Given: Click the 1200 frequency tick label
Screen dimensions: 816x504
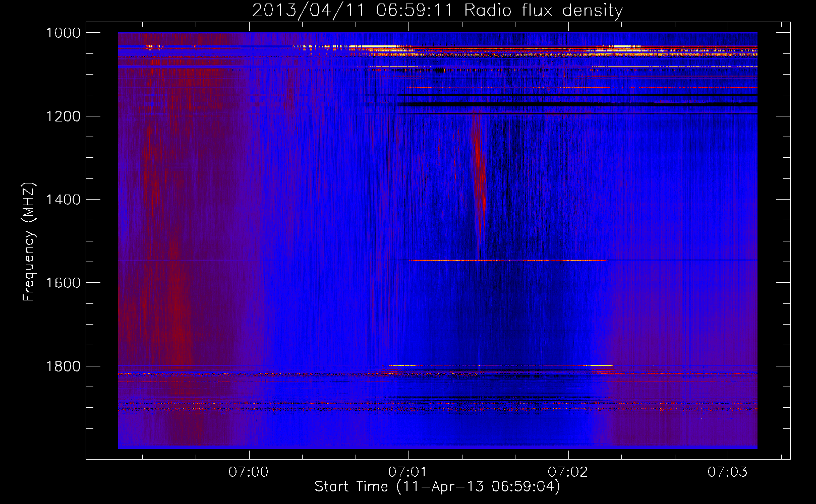Looking at the screenshot, I should (x=63, y=116).
